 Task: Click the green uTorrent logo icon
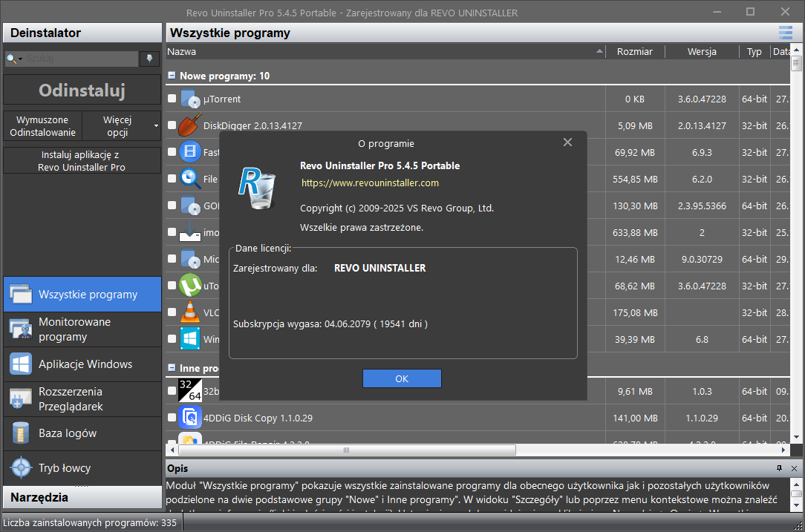pos(190,286)
